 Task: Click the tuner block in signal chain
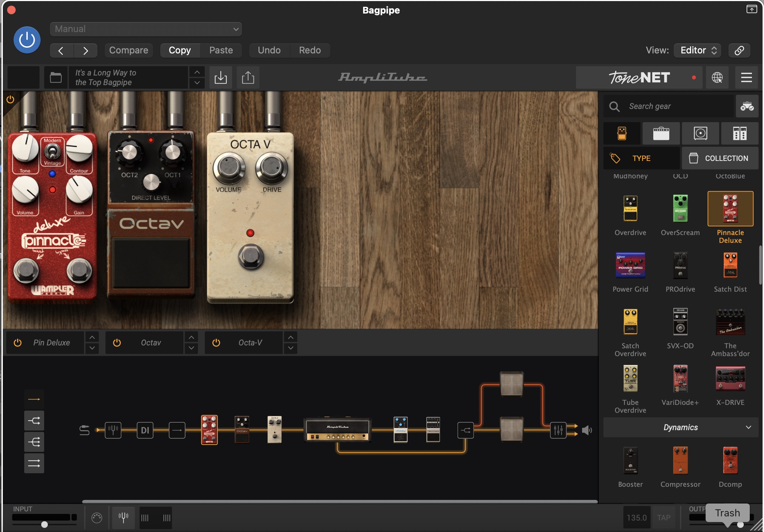113,430
